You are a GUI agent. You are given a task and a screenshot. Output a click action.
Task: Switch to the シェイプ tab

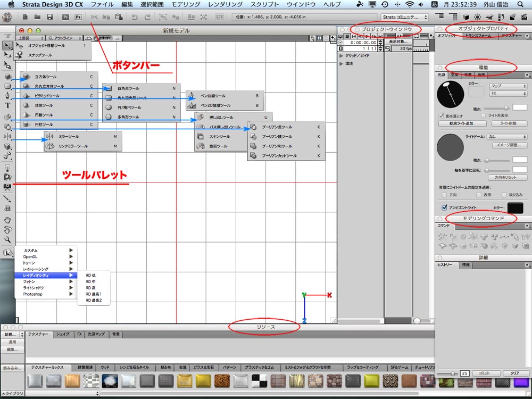(63, 334)
